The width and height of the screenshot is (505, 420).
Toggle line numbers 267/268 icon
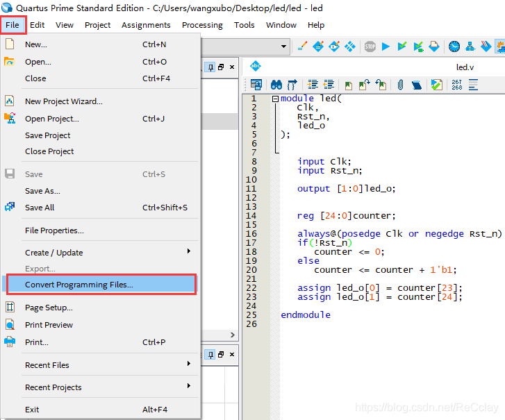click(456, 85)
